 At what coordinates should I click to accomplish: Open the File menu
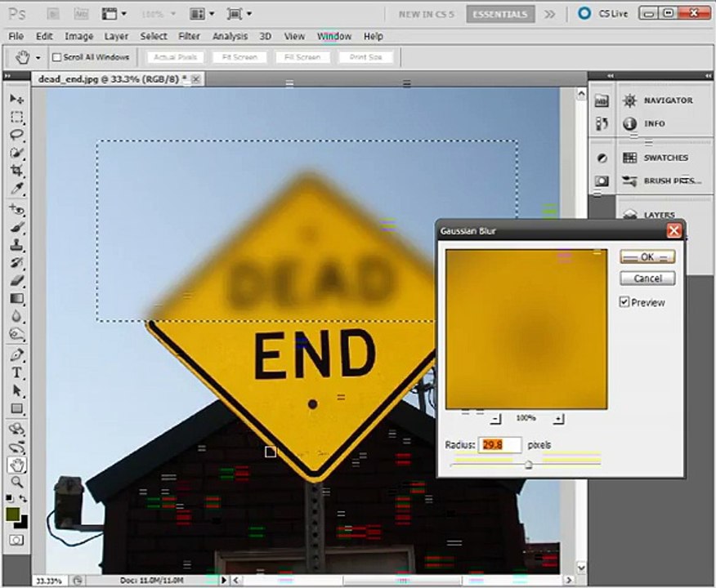[16, 36]
